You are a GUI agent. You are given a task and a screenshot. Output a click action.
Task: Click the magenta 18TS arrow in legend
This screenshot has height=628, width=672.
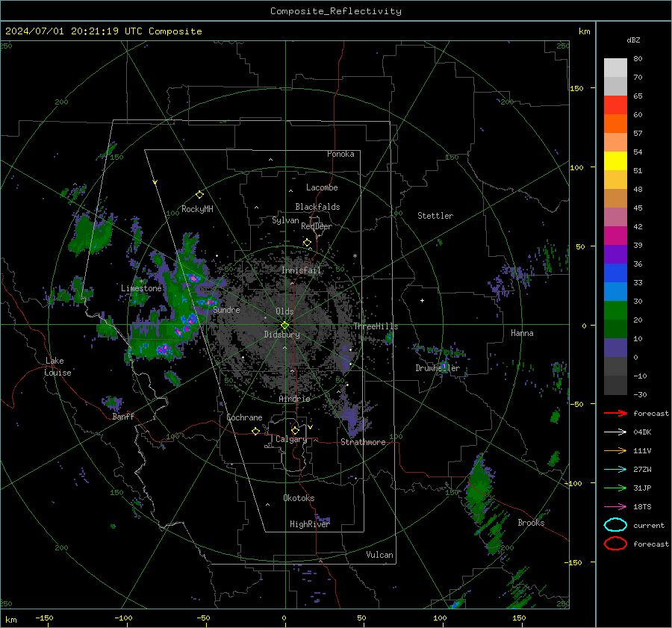point(615,507)
